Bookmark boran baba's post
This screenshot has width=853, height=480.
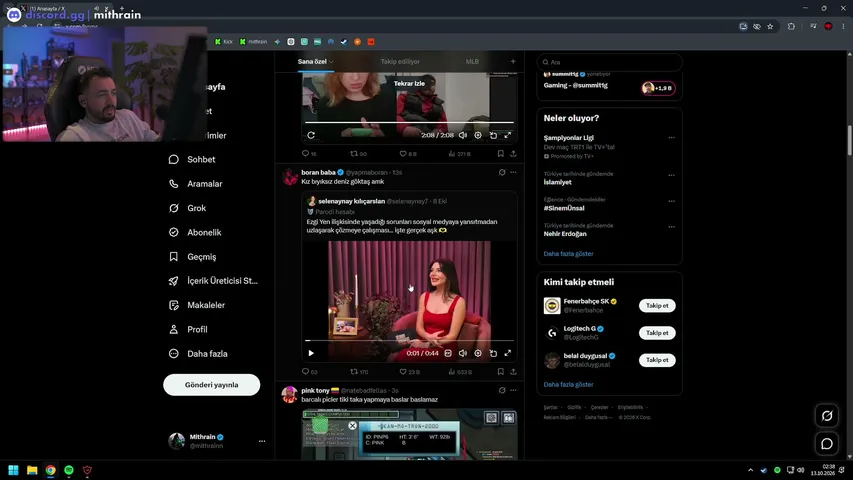pos(500,372)
